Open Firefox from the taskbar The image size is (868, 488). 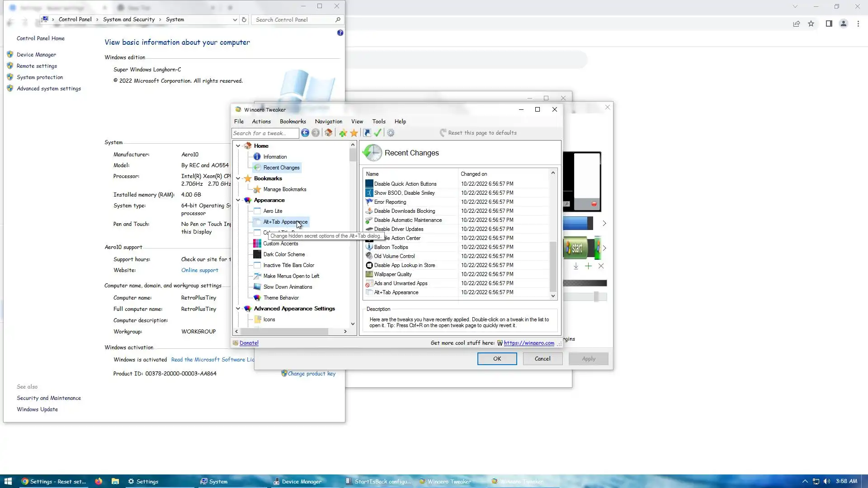click(99, 481)
